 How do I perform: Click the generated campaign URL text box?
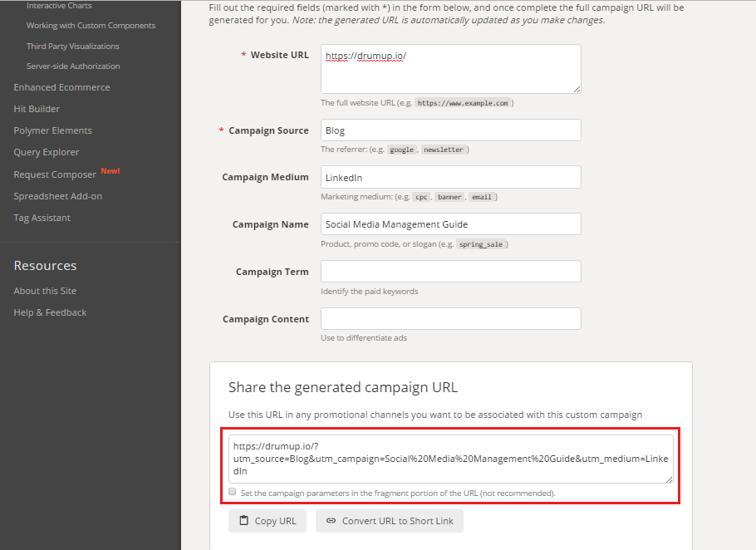pos(451,459)
